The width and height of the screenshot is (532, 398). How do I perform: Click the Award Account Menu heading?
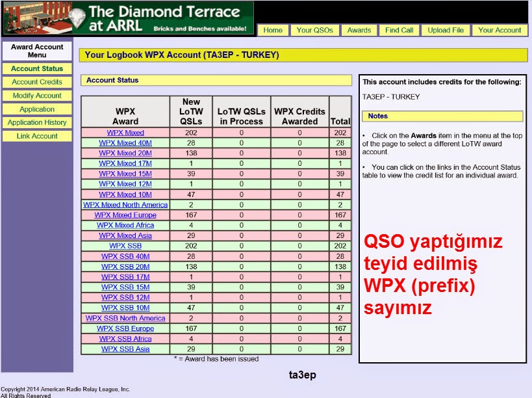pyautogui.click(x=37, y=51)
